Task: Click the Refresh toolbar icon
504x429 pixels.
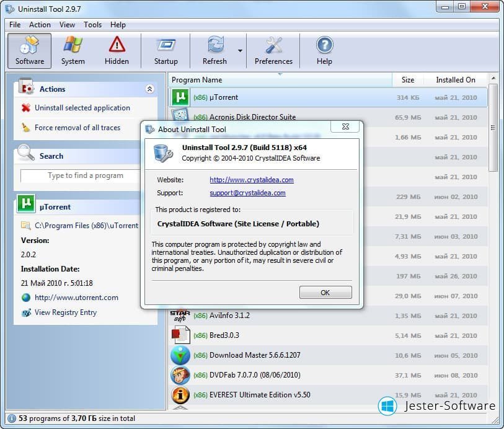Action: [214, 50]
